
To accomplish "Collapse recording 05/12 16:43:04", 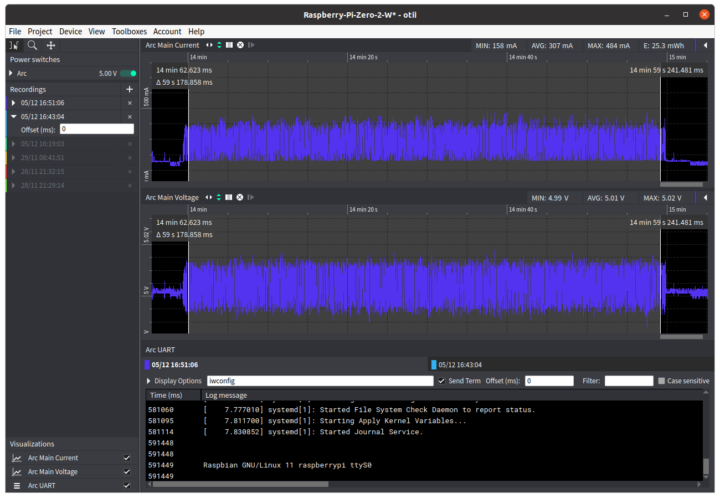I will pos(13,117).
